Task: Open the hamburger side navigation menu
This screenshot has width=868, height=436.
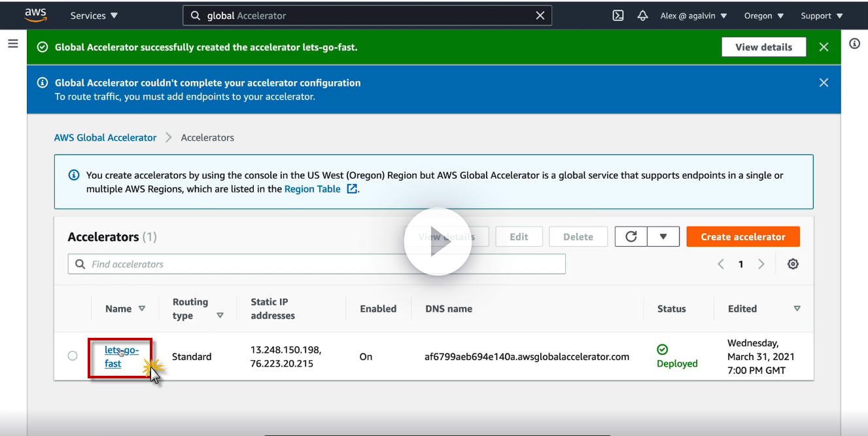Action: (x=12, y=44)
